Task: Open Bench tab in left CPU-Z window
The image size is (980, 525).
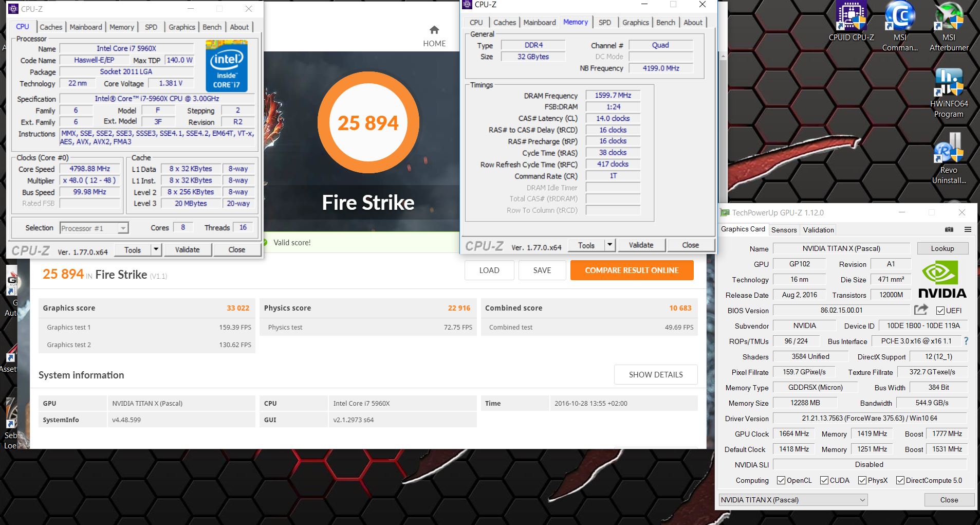Action: pos(212,27)
